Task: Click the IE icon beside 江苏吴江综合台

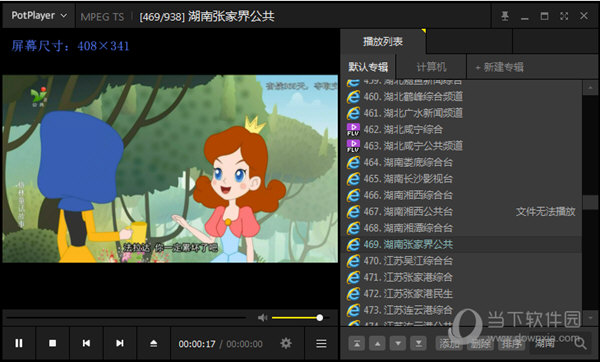Action: [353, 261]
